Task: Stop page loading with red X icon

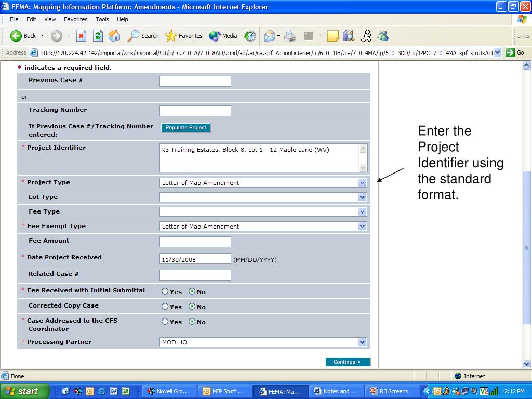Action: pos(81,36)
